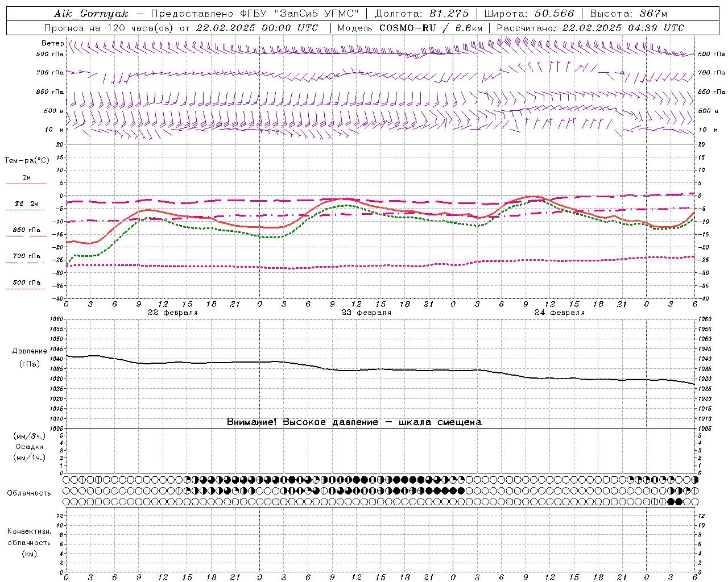The width and height of the screenshot is (728, 582).
Task: Select the "Осадки" precipitation label
Action: click(29, 447)
